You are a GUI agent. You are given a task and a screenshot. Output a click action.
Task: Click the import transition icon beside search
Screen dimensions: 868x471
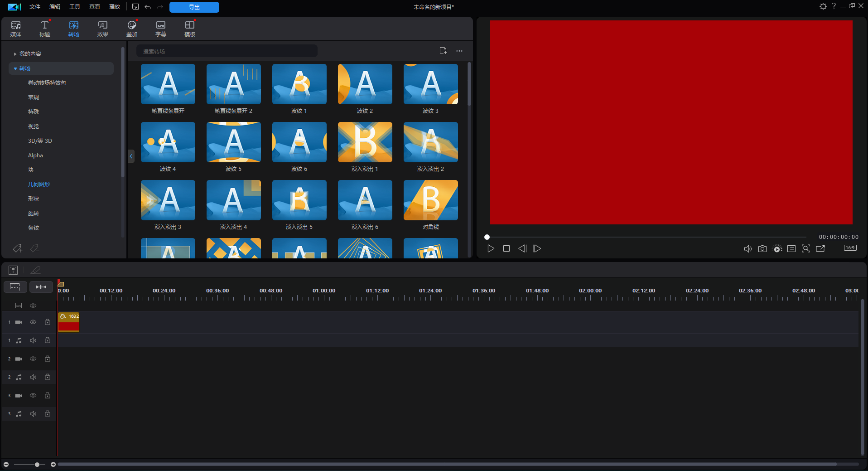pyautogui.click(x=443, y=51)
